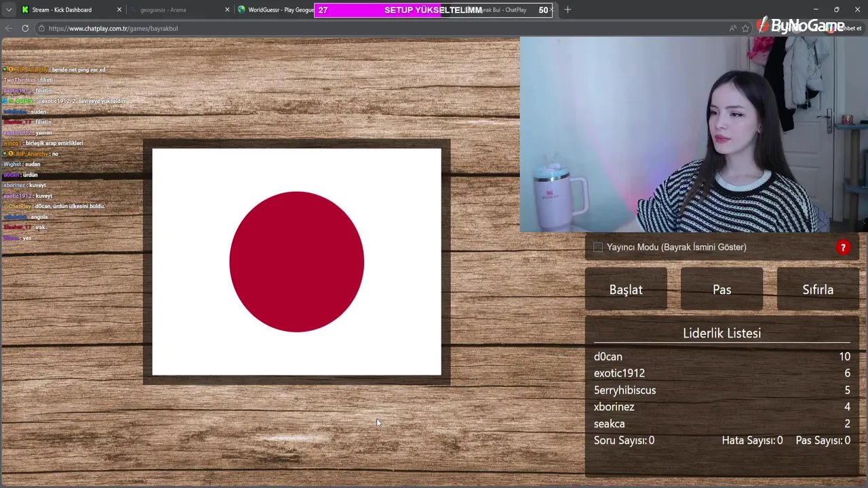Image resolution: width=868 pixels, height=488 pixels.
Task: Enable Yayıncı Modu (Bayrak İsmini Göster) checkbox
Action: click(x=598, y=247)
